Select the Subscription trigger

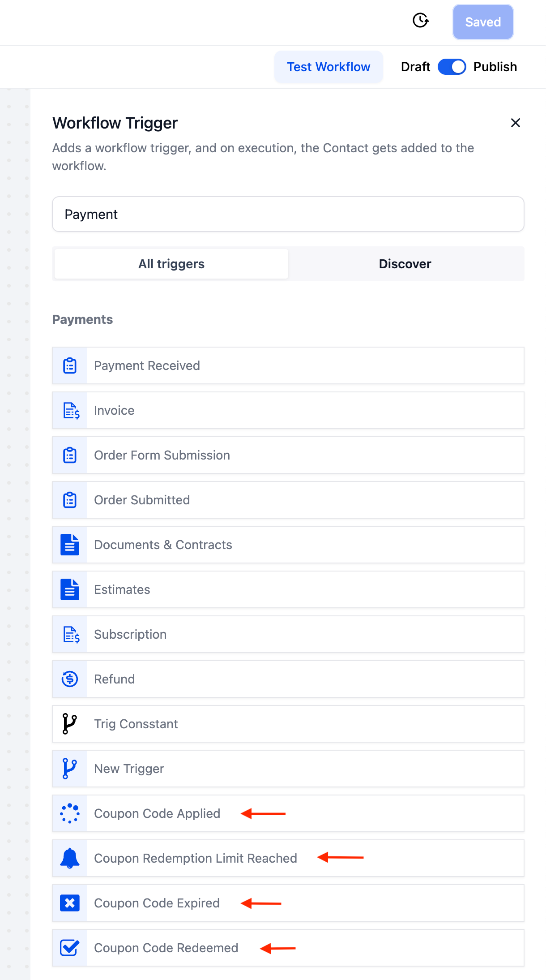point(130,634)
